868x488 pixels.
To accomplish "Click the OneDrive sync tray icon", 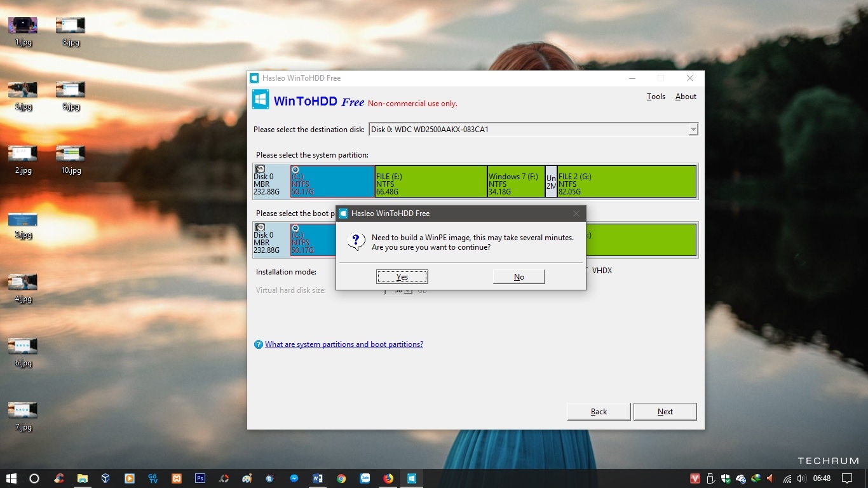I will tap(741, 478).
